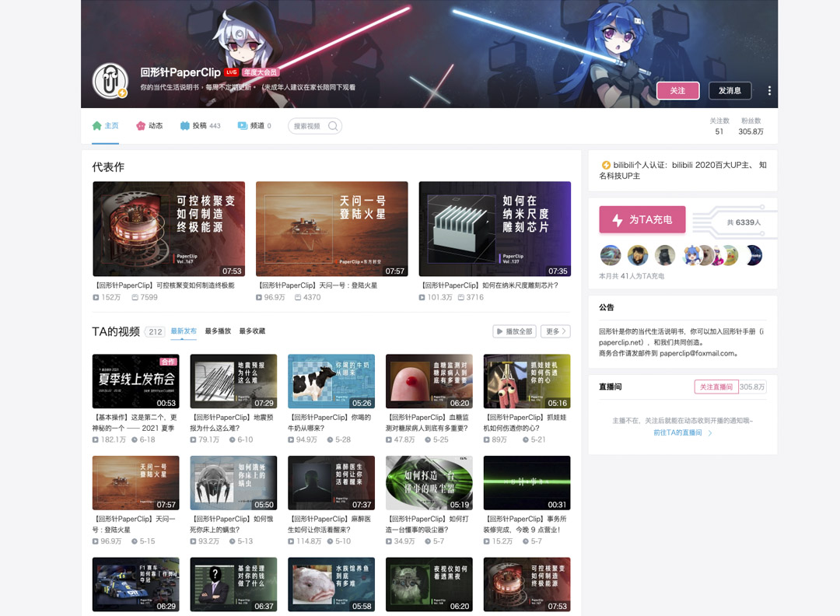Open 夏季线上发布会 video thumbnail
The height and width of the screenshot is (616, 840).
tap(135, 381)
